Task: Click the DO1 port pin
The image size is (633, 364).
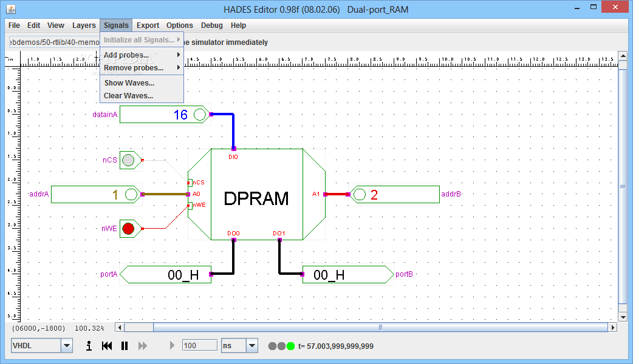Action: coord(279,240)
